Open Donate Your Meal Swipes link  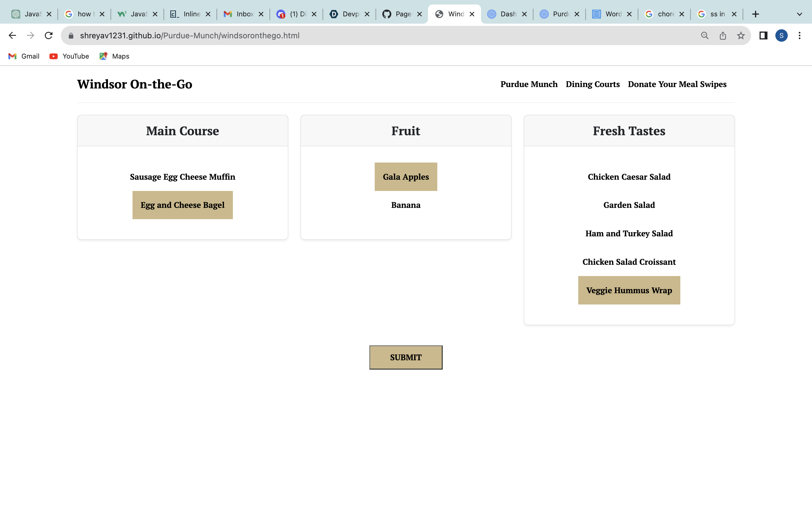(677, 84)
